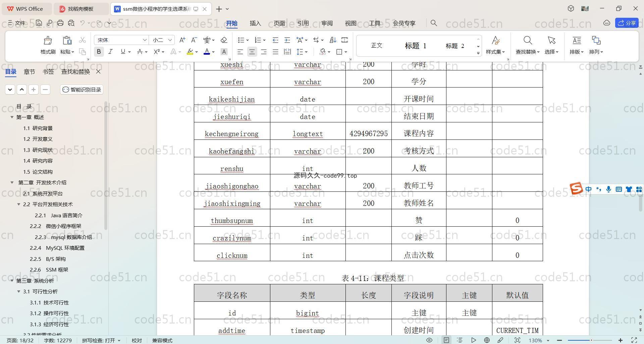
Task: Click the Undo arrow icon
Action: click(83, 23)
